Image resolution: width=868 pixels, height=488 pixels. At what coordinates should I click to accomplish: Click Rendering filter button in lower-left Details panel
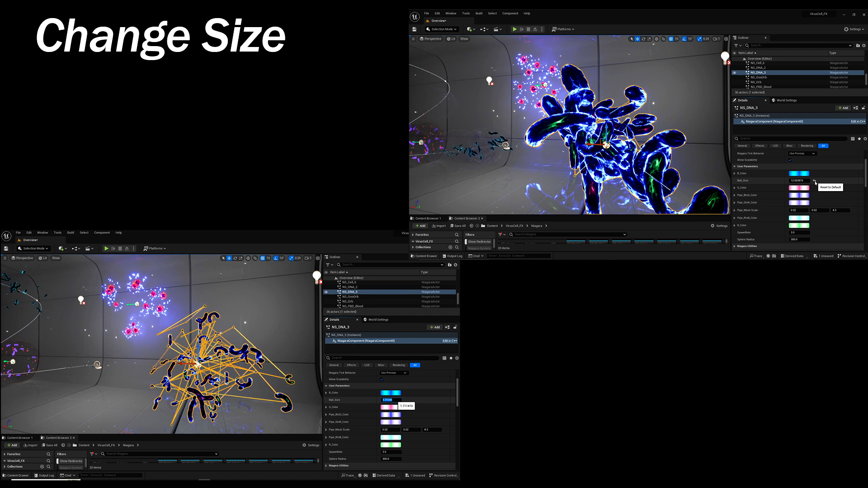pyautogui.click(x=398, y=365)
